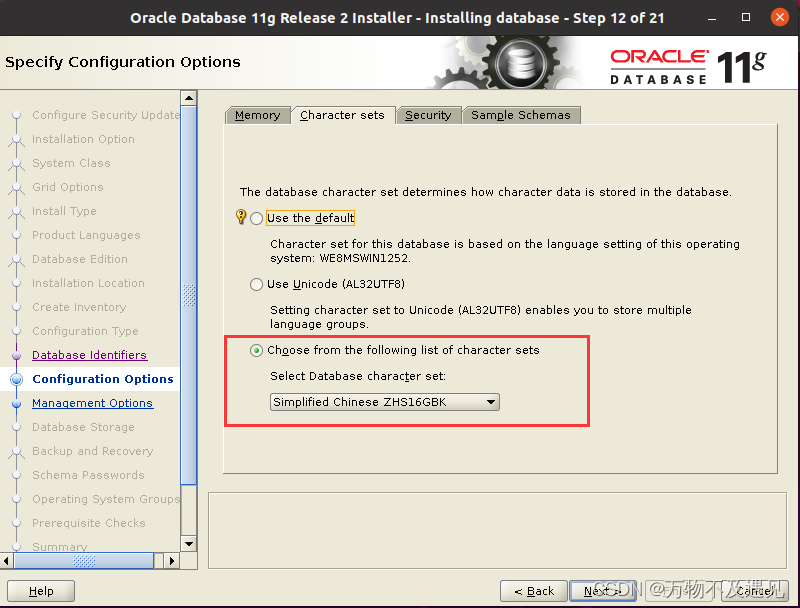Click the System Class step text
This screenshot has height=608, width=800.
coord(71,163)
